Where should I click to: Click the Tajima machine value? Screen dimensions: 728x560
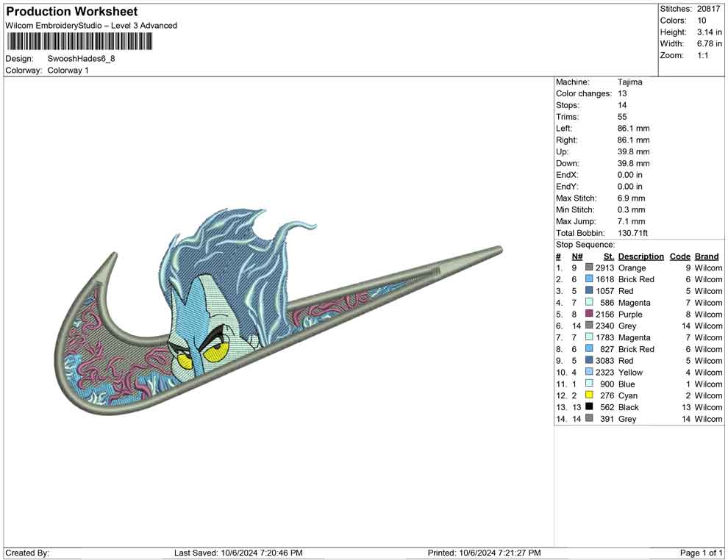pos(629,82)
